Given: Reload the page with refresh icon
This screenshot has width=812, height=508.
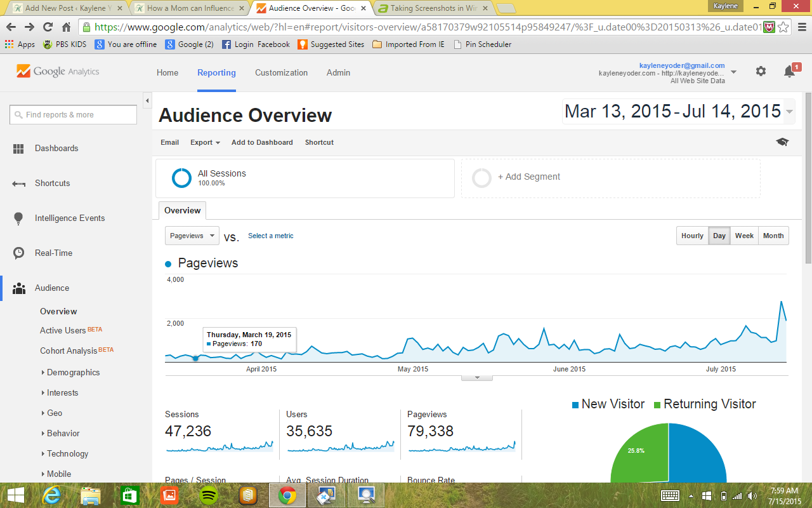Looking at the screenshot, I should (x=48, y=27).
